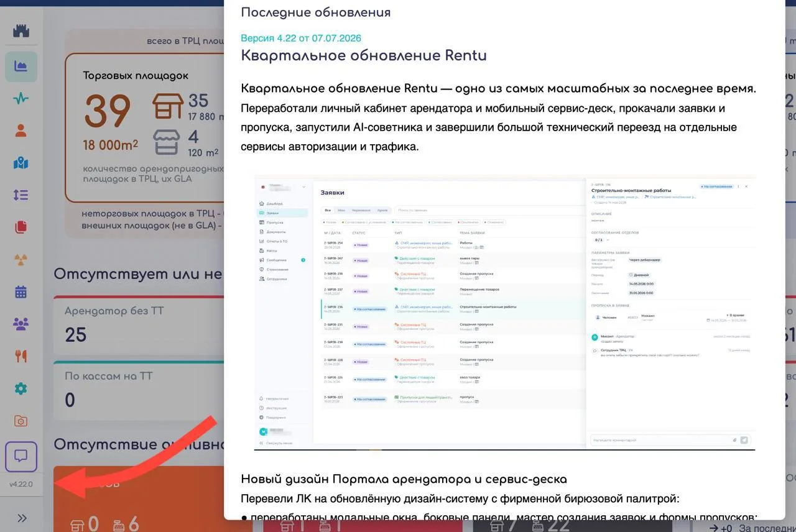Open the purple users group icon

click(x=21, y=324)
